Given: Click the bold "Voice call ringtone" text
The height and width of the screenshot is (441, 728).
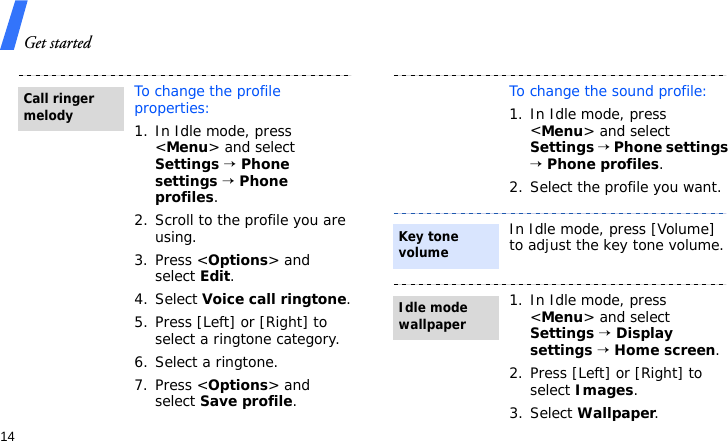Looking at the screenshot, I should point(274,299).
